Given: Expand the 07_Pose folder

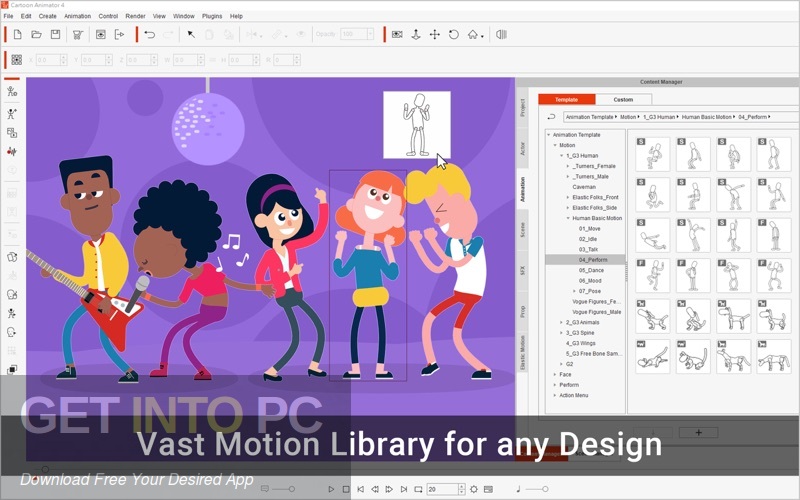Looking at the screenshot, I should (x=574, y=291).
